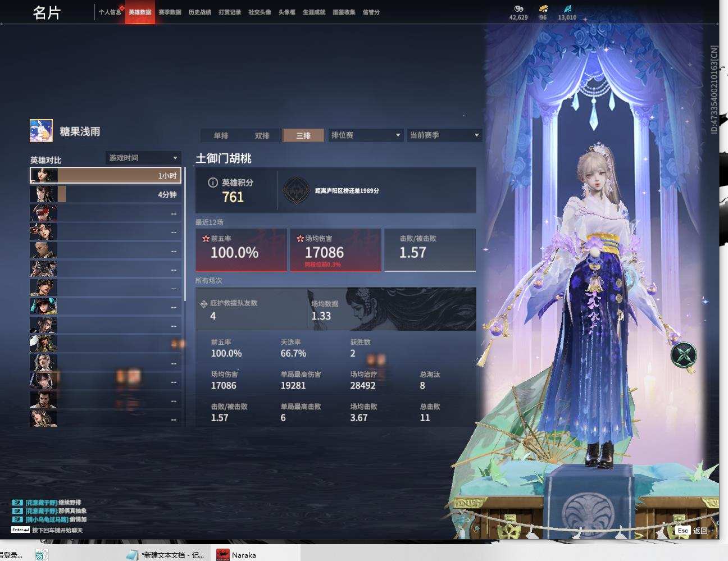Click the 前五率 100.0% highlight card

(x=241, y=249)
